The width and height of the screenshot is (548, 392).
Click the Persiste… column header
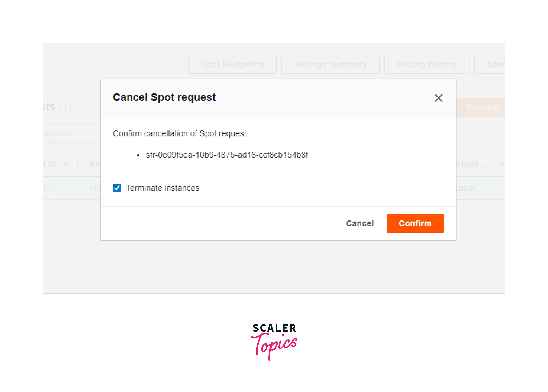click(x=471, y=164)
